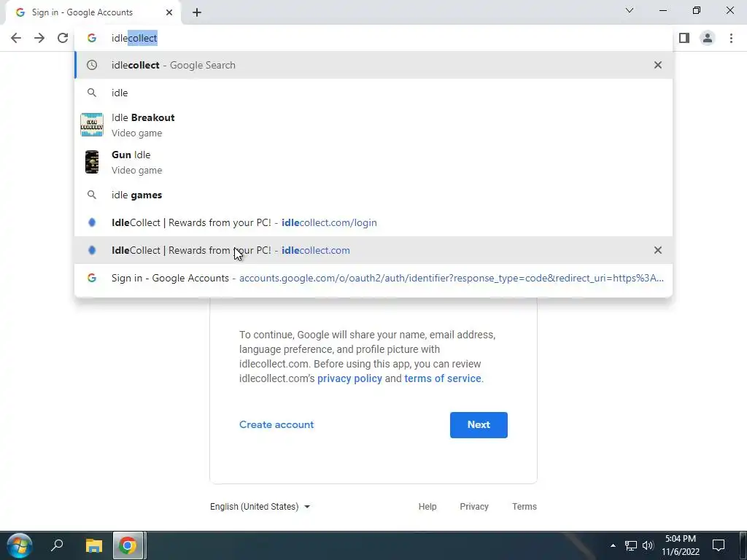Open the Chrome three-dot menu
Screen dimensions: 747x560
pos(731,38)
